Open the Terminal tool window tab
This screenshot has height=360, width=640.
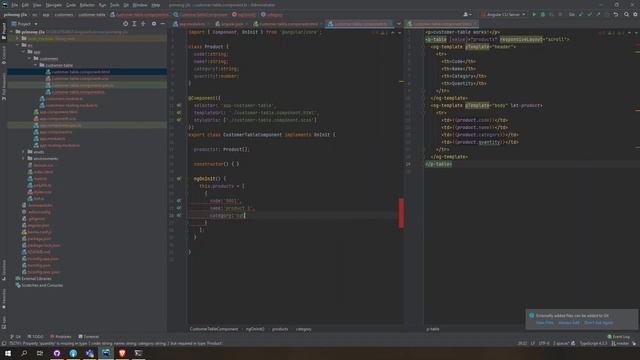click(x=89, y=337)
